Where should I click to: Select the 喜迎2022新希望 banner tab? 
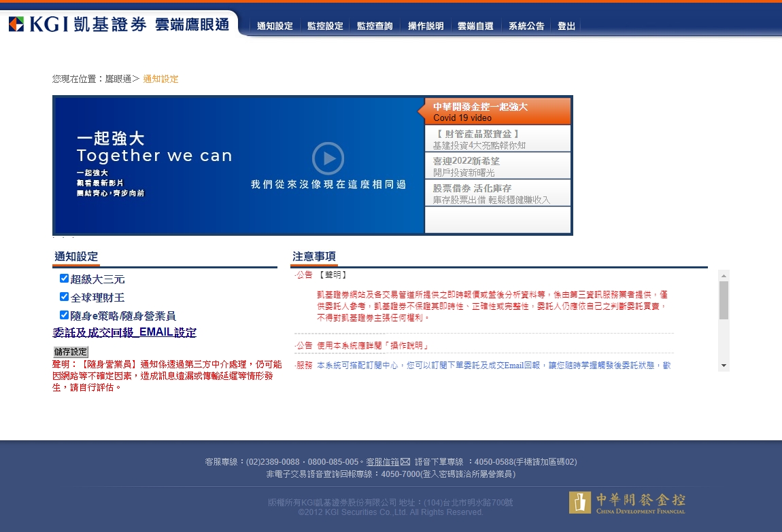coord(497,166)
